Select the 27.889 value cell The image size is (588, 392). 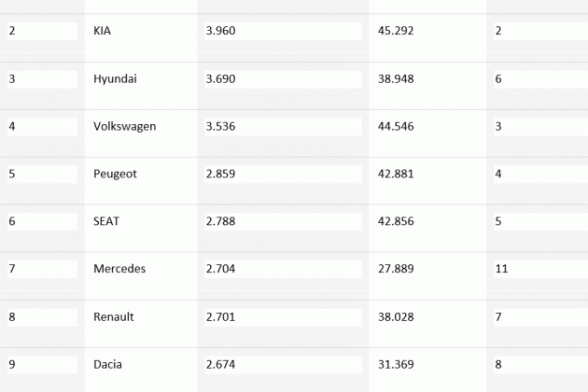click(396, 269)
